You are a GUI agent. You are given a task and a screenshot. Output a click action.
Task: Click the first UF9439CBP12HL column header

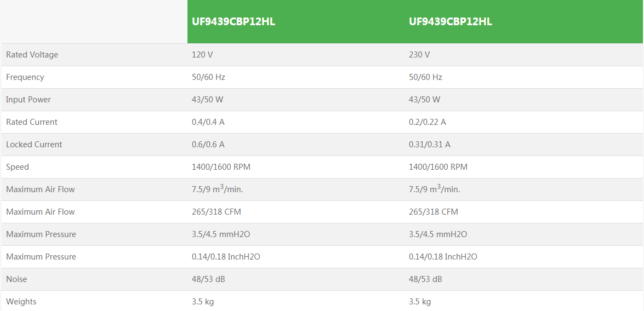click(x=233, y=22)
